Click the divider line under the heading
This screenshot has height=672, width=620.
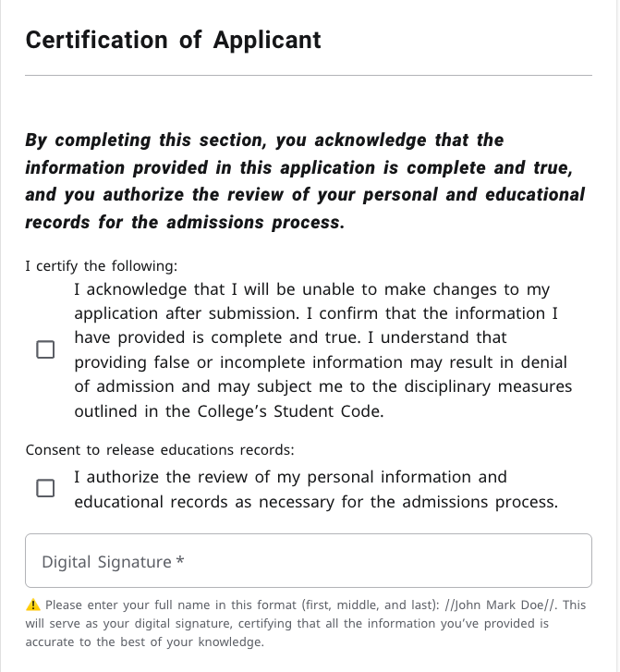coord(309,76)
